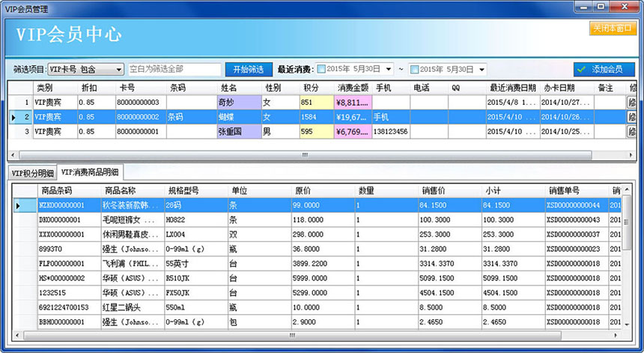The width and height of the screenshot is (644, 353).
Task: Click the edit button in 奇妙's row
Action: click(x=632, y=102)
